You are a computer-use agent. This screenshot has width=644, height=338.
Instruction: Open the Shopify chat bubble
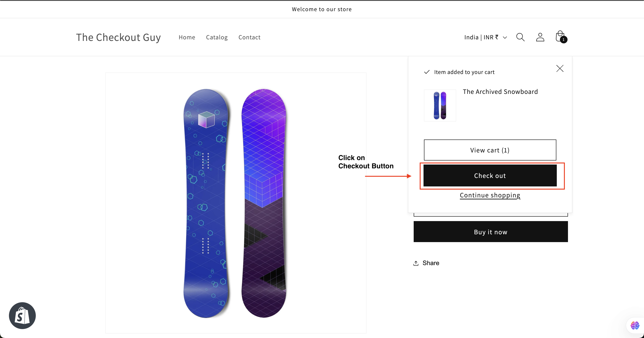[x=22, y=315]
